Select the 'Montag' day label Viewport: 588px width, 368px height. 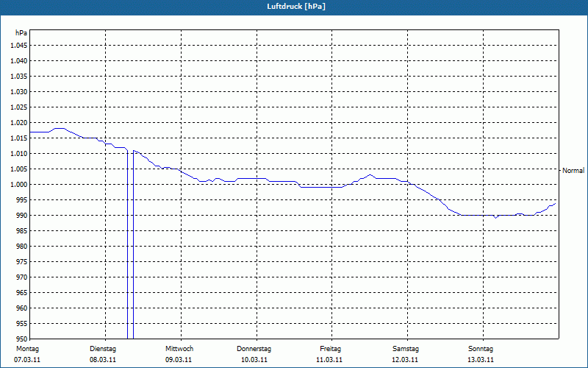click(x=27, y=349)
